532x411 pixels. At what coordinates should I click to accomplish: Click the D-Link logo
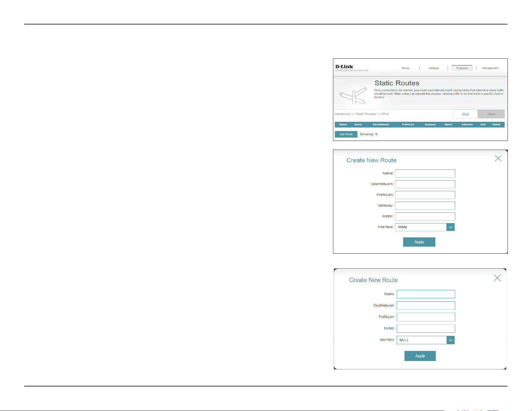[x=344, y=66]
